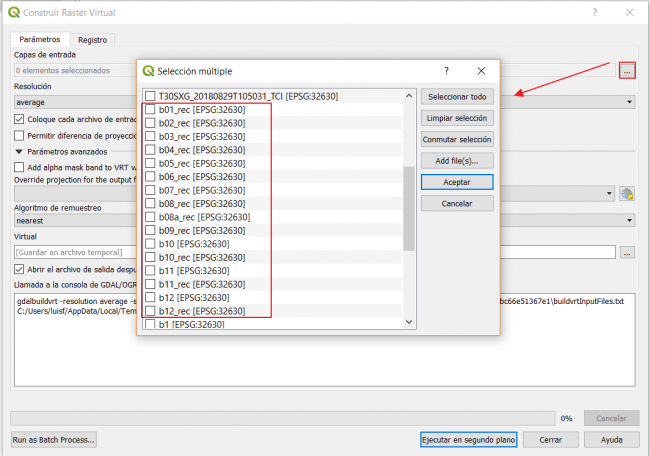
Task: Collapse Parámetros avanzados section
Action: 19,152
